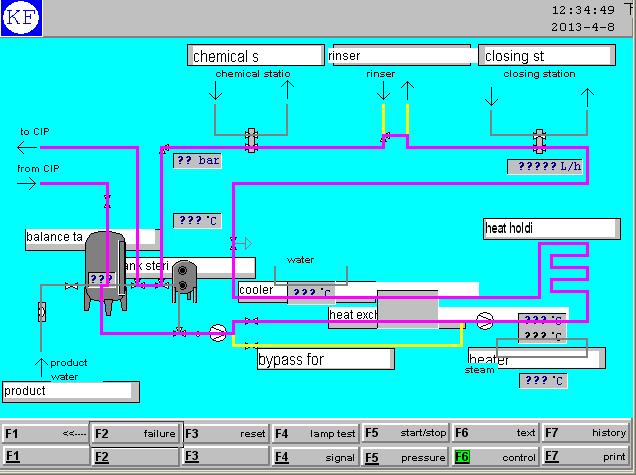Trigger the F4 lamp test

(x=314, y=433)
